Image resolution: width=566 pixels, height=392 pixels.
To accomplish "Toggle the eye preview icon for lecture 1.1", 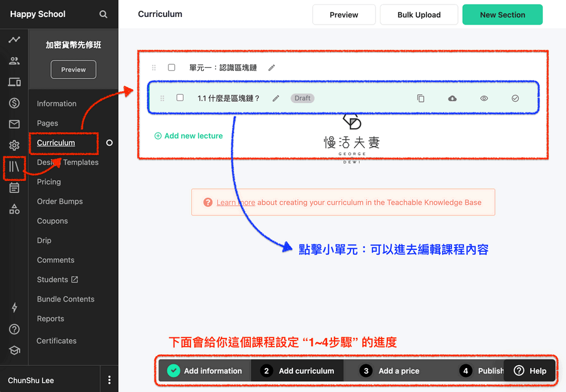I will point(484,99).
